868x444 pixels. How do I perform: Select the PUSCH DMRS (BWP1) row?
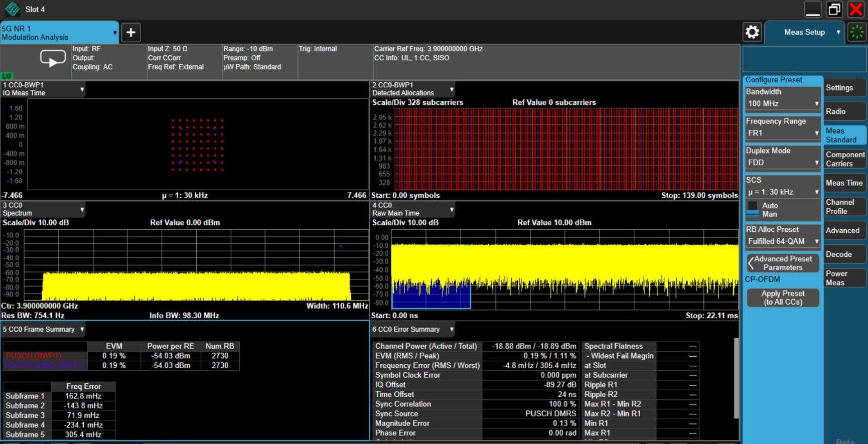point(121,366)
